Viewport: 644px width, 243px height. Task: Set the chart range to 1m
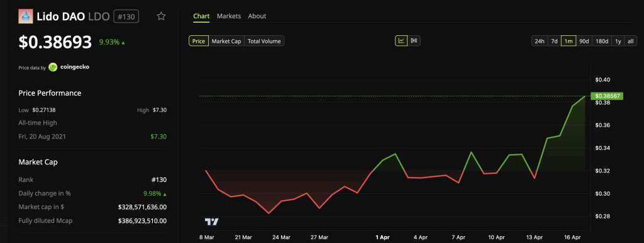(569, 41)
